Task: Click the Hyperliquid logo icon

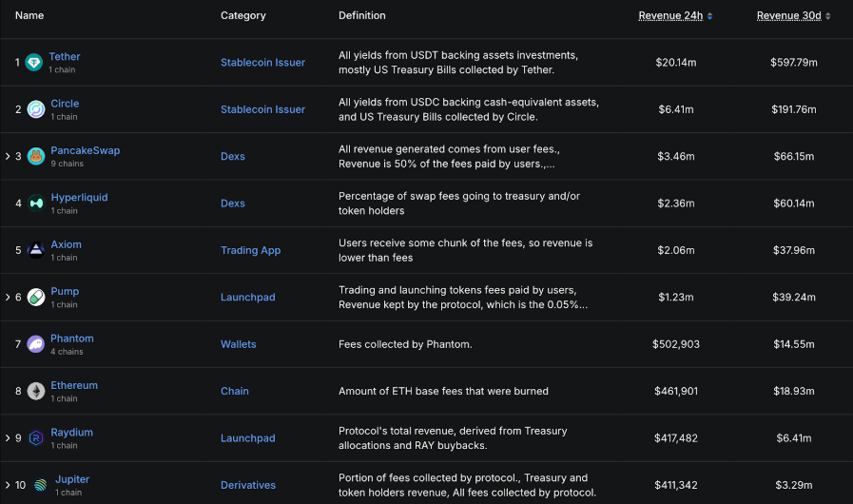Action: (36, 204)
